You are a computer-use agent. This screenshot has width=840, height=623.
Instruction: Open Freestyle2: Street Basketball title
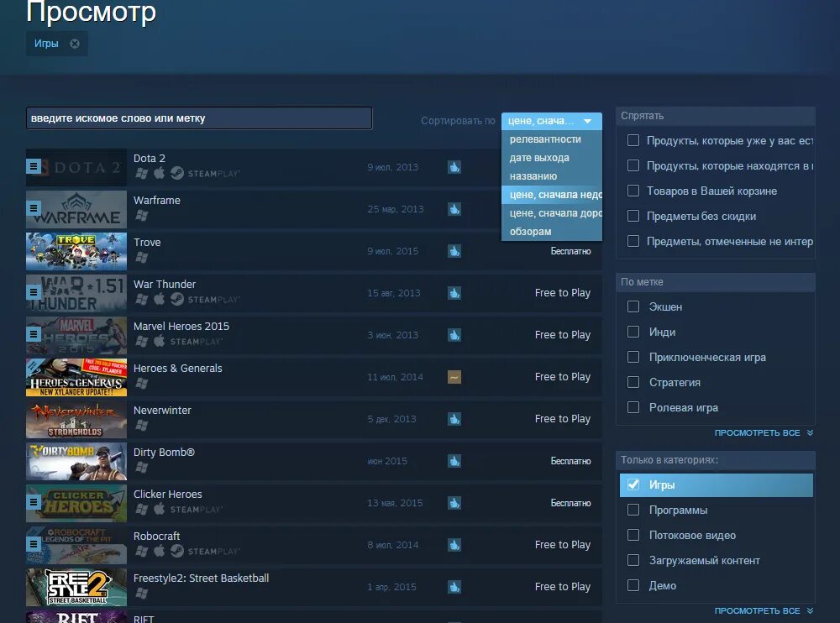coord(201,578)
